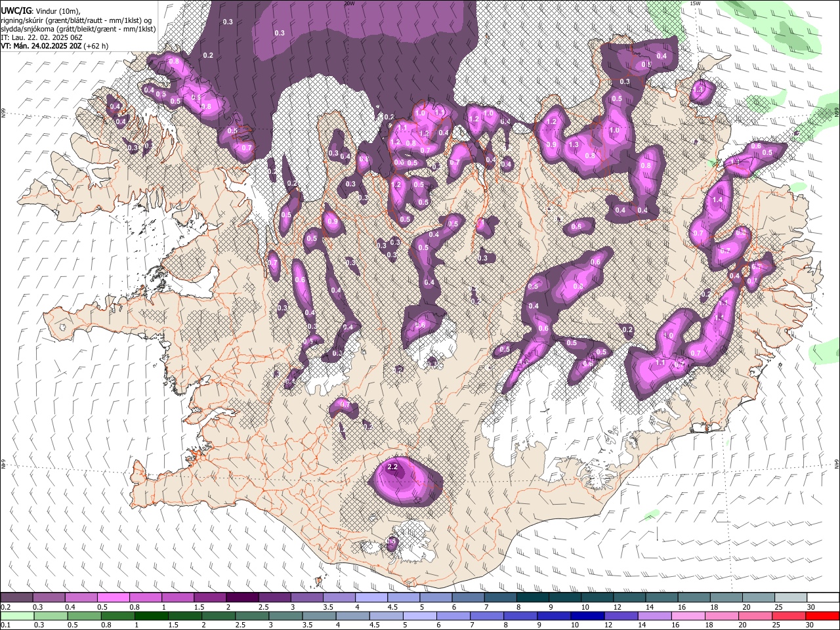The image size is (840, 630).
Task: Click the "UWC/IG" title text
Action: 16,10
